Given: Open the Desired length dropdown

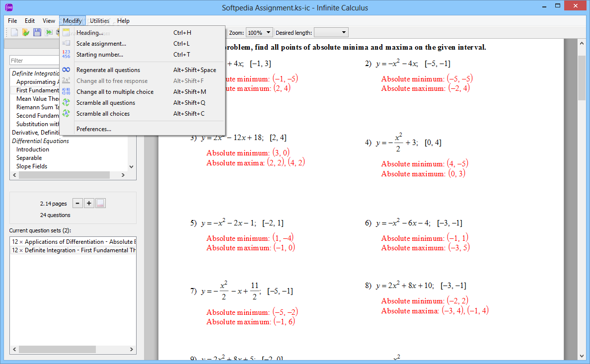Looking at the screenshot, I should 331,33.
